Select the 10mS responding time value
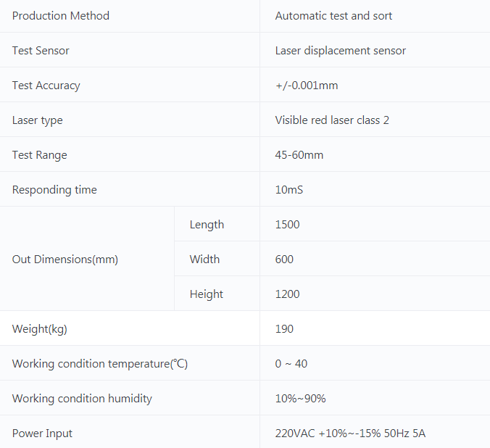490x448 pixels. [289, 190]
